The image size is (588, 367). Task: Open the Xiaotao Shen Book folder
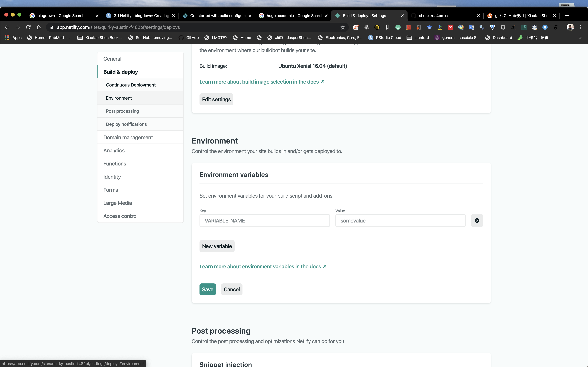click(x=100, y=38)
